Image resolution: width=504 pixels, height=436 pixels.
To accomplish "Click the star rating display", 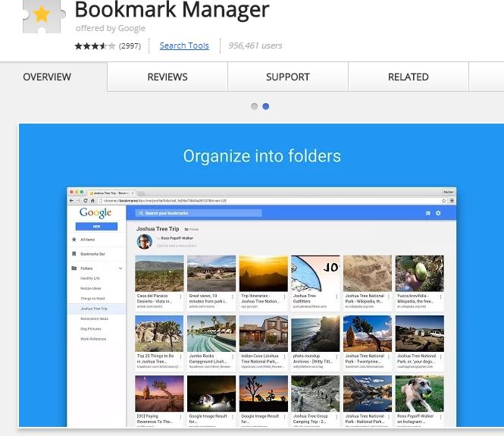I will (95, 45).
